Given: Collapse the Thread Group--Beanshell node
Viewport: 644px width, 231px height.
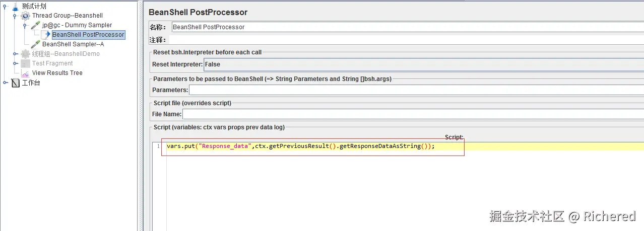Looking at the screenshot, I should (15, 16).
